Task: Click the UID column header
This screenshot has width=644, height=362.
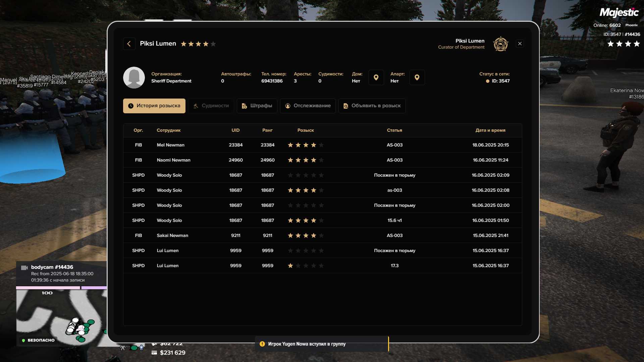Action: click(x=235, y=130)
